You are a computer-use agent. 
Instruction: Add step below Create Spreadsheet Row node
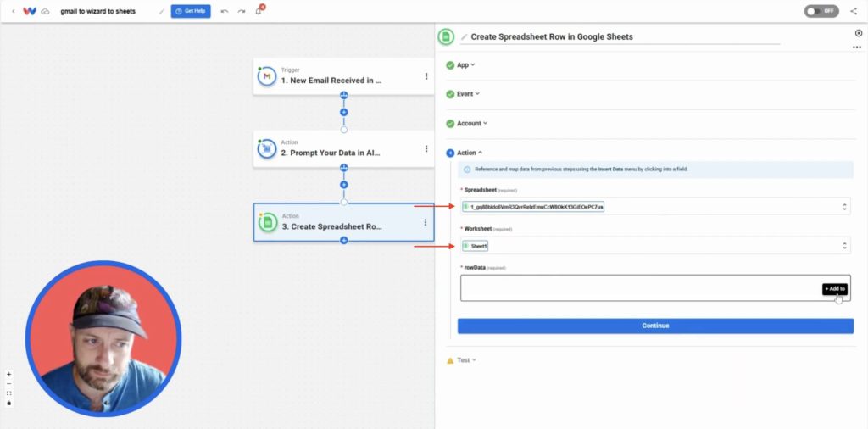[x=344, y=241]
